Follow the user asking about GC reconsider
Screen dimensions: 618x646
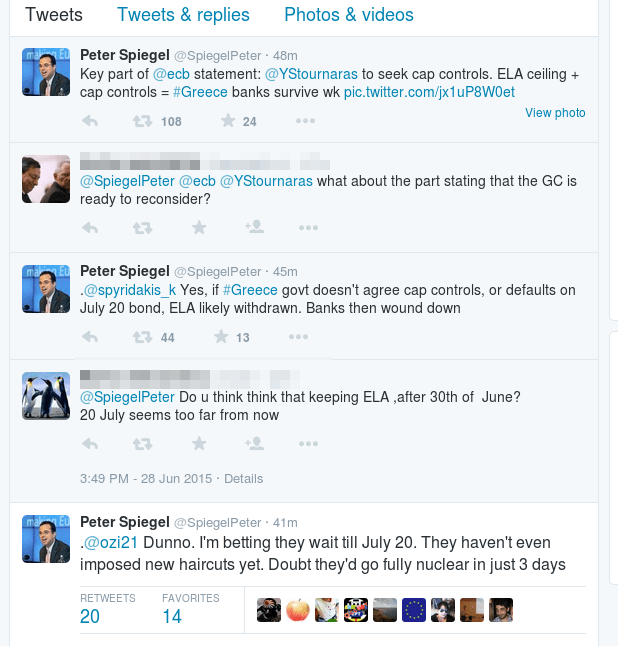(255, 227)
